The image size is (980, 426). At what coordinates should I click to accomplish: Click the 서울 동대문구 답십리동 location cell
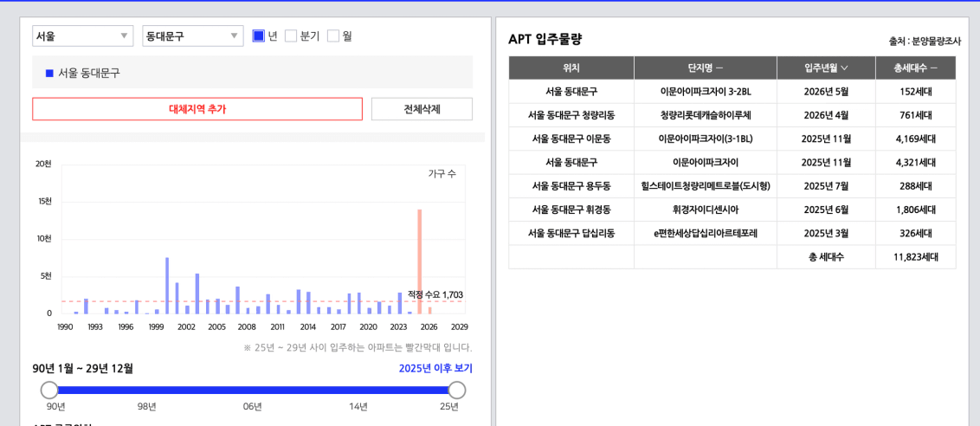pos(571,233)
